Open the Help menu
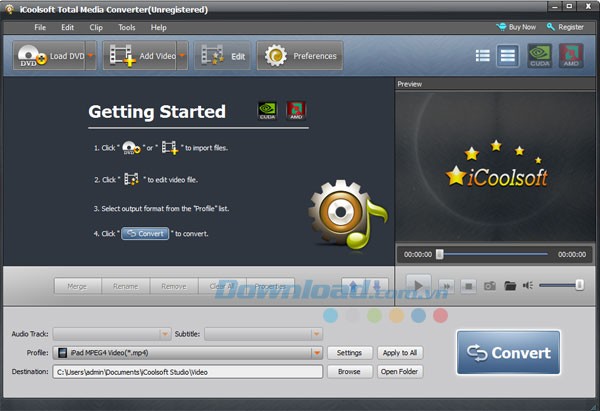 tap(158, 28)
